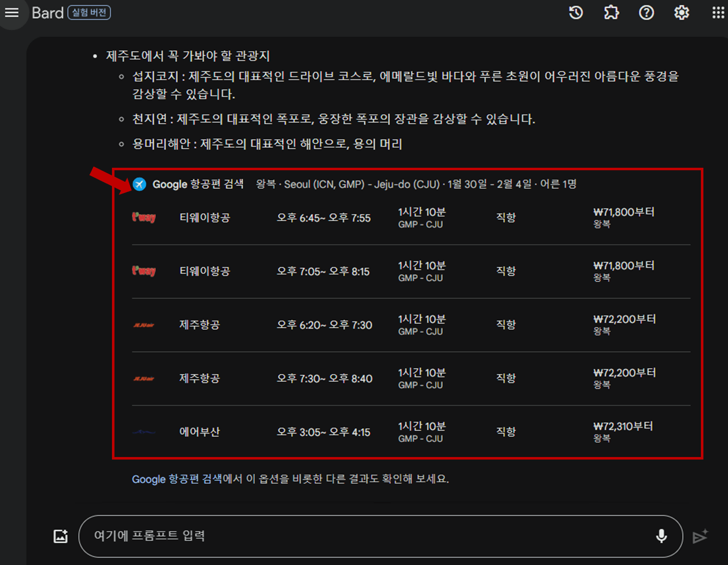Click ₩72,200부터 price of 오후 6:20 flight

[x=625, y=319]
